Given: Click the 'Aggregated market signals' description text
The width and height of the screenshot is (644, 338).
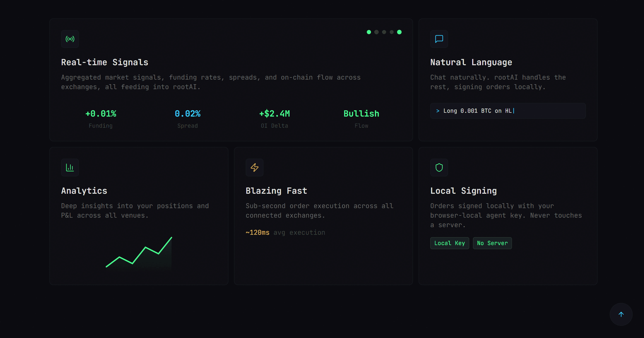Looking at the screenshot, I should pos(211,82).
